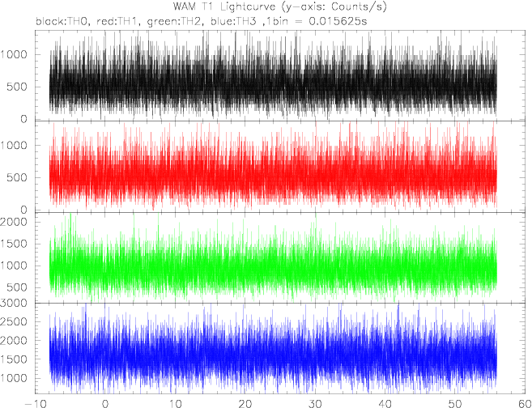The width and height of the screenshot is (532, 408).
Task: Click the 1000 tick label of the blue panel
Action: [14, 379]
